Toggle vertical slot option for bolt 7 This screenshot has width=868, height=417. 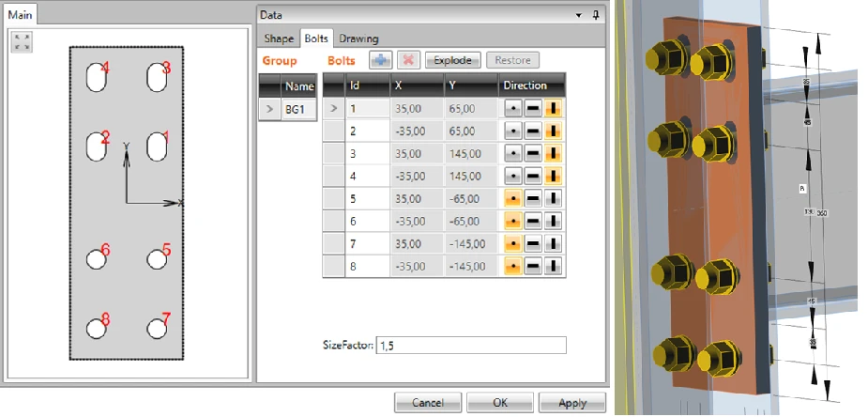coord(553,243)
